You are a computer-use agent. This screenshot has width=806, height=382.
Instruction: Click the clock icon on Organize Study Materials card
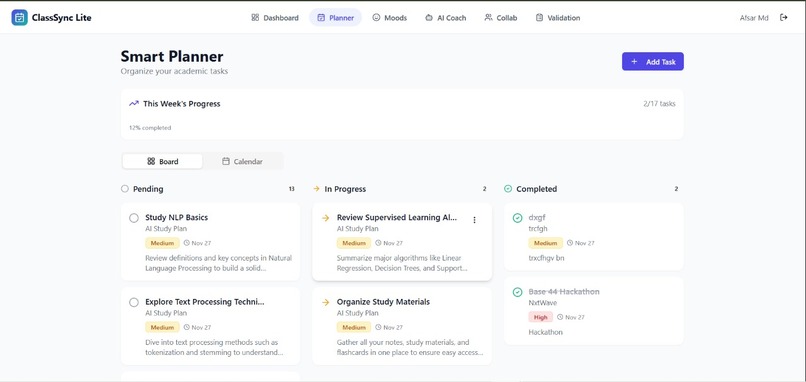coord(378,327)
